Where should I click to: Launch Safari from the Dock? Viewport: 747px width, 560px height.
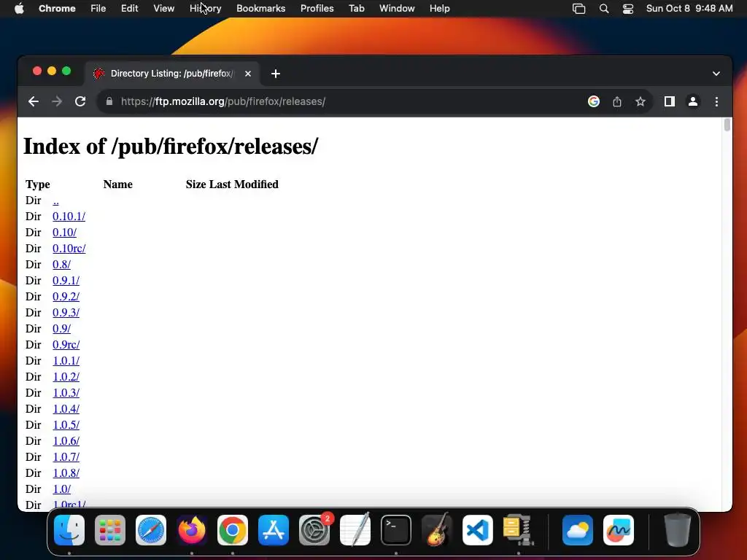(x=151, y=530)
